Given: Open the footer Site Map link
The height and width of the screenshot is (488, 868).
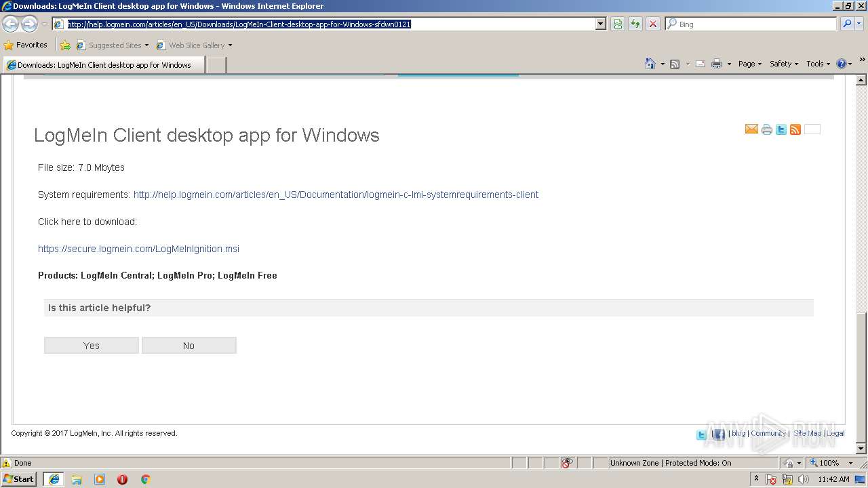Looking at the screenshot, I should pos(807,433).
